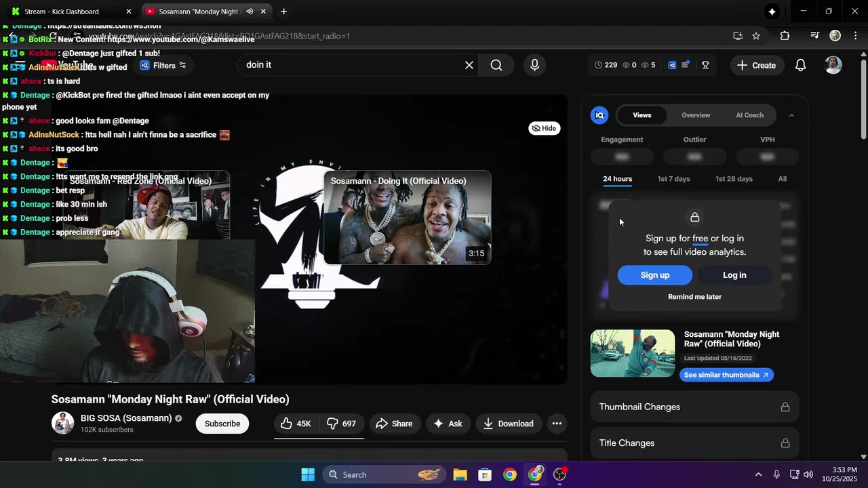Click the vidIQ panel logo icon
868x488 pixels.
click(599, 115)
